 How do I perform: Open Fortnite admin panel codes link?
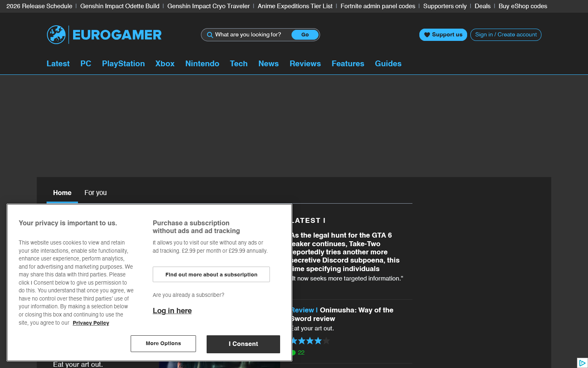(378, 6)
